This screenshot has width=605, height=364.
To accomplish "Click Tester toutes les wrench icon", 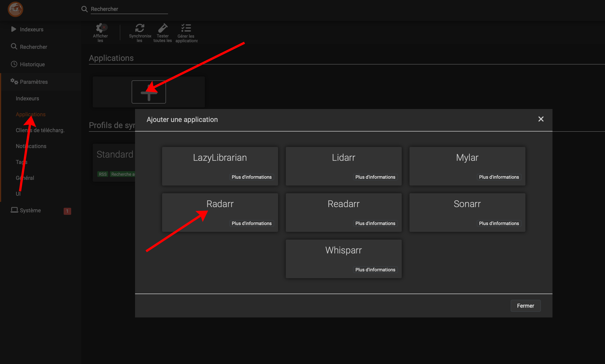I will coord(163,28).
